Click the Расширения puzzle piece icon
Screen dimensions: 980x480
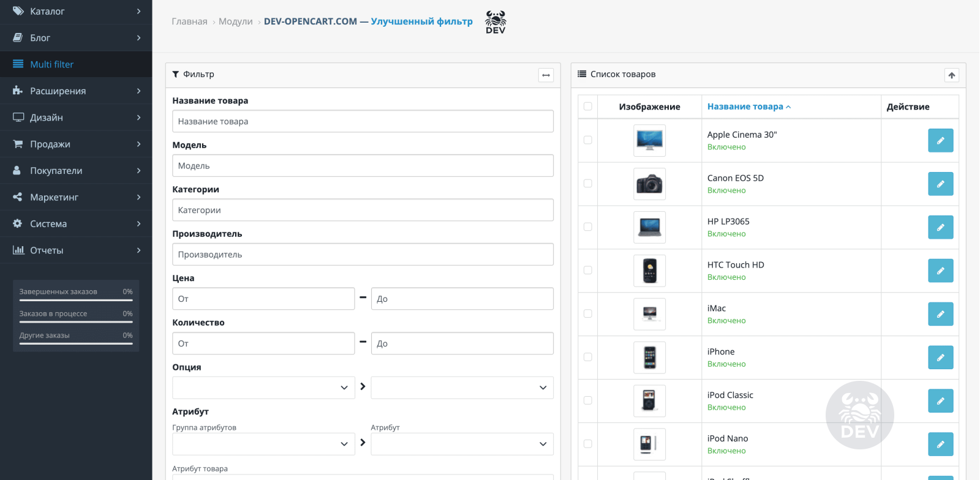(x=18, y=91)
